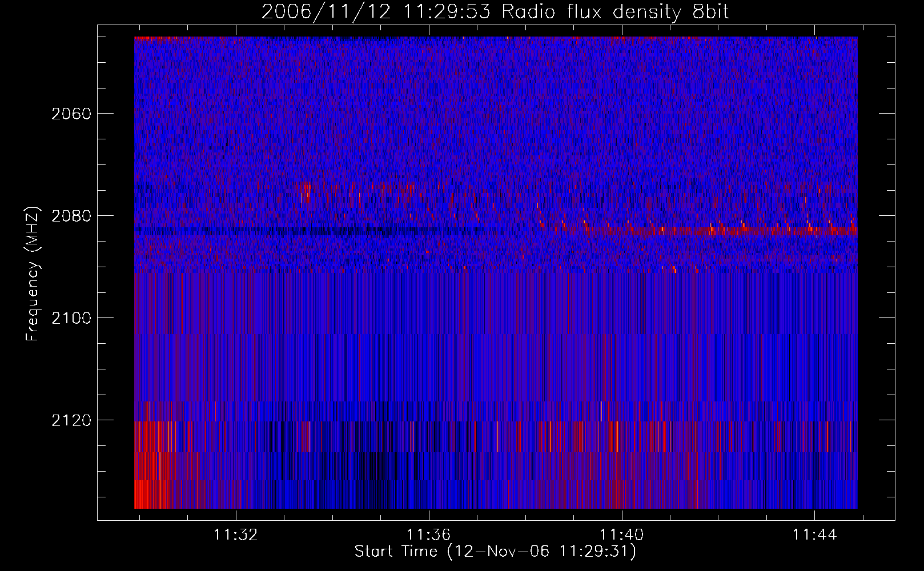
Task: Click the 2100 frequency tick label
Action: [71, 318]
